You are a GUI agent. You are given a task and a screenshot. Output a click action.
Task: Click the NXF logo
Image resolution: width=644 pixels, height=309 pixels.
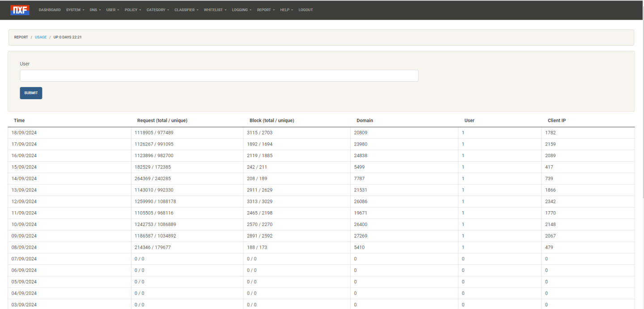(20, 10)
